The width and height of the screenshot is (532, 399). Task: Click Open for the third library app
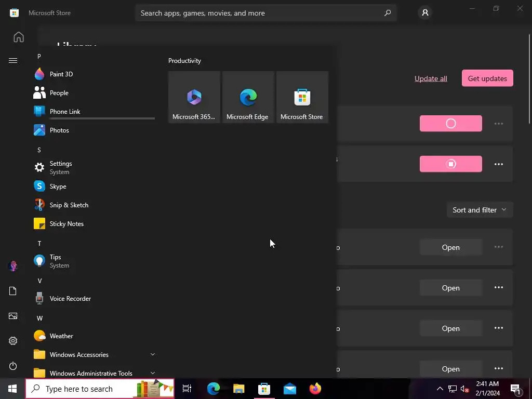pos(450,328)
